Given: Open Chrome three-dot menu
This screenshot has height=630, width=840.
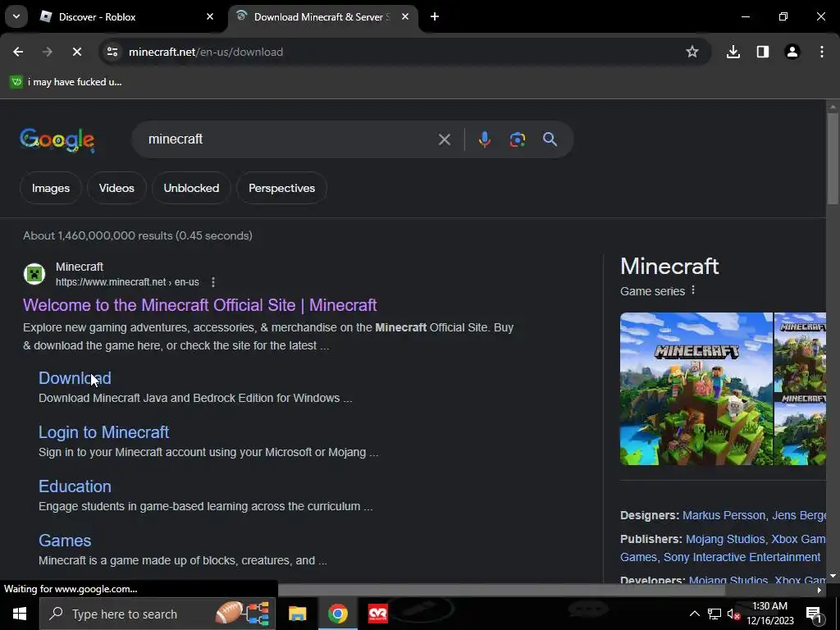Looking at the screenshot, I should coord(821,52).
